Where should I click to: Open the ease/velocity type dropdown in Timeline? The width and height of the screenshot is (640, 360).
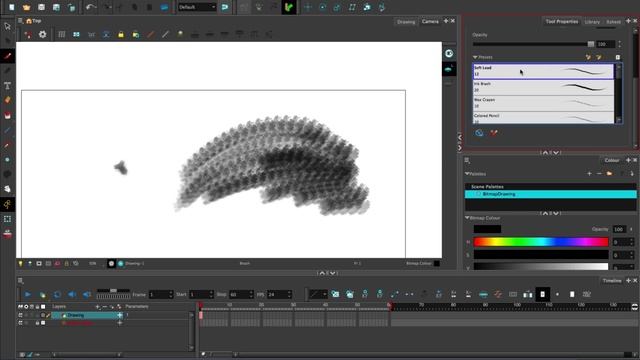[x=318, y=294]
